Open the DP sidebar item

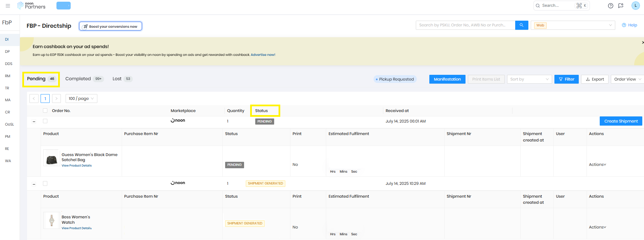[7, 52]
